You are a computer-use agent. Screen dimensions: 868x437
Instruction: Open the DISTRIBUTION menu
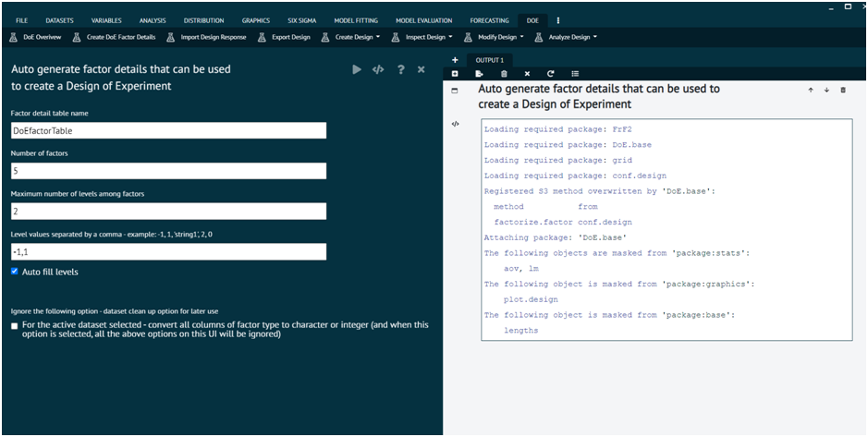tap(203, 20)
